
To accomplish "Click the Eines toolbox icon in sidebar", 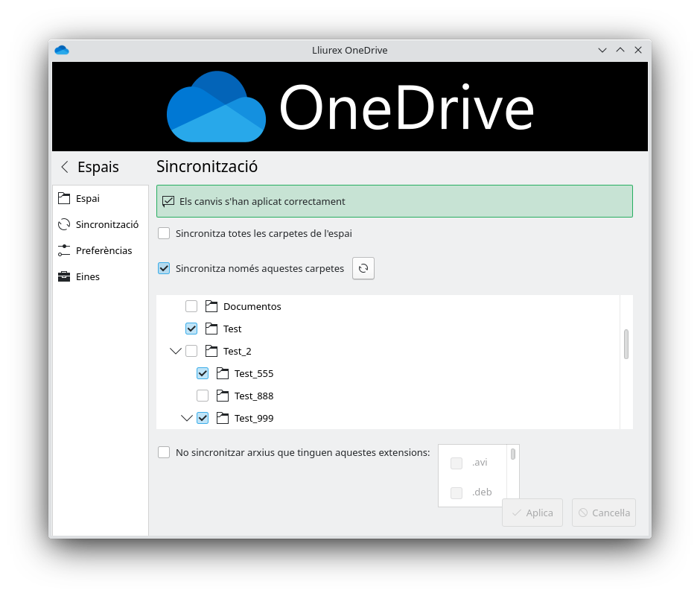I will 64,276.
